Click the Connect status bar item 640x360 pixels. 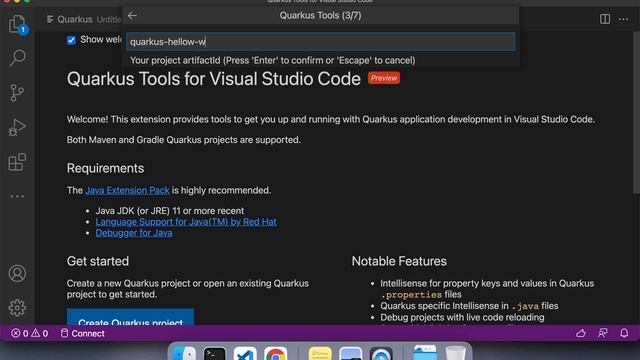pyautogui.click(x=82, y=333)
